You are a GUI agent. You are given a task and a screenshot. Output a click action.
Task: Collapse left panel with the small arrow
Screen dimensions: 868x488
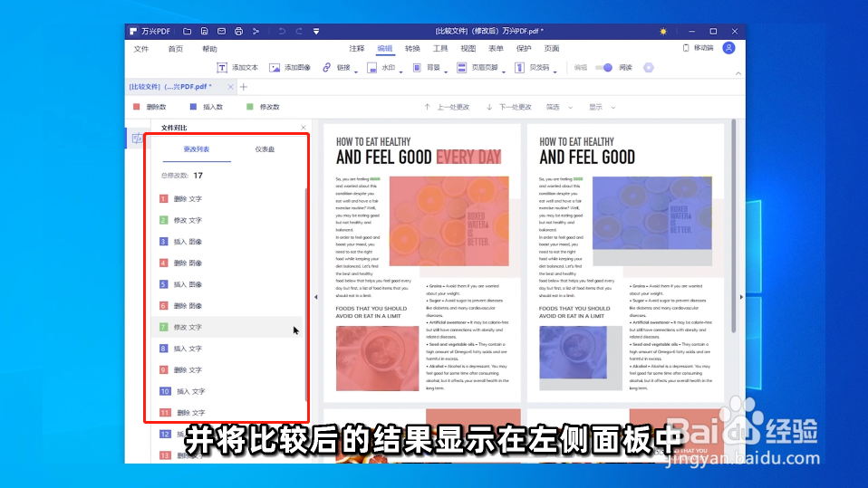pos(316,297)
